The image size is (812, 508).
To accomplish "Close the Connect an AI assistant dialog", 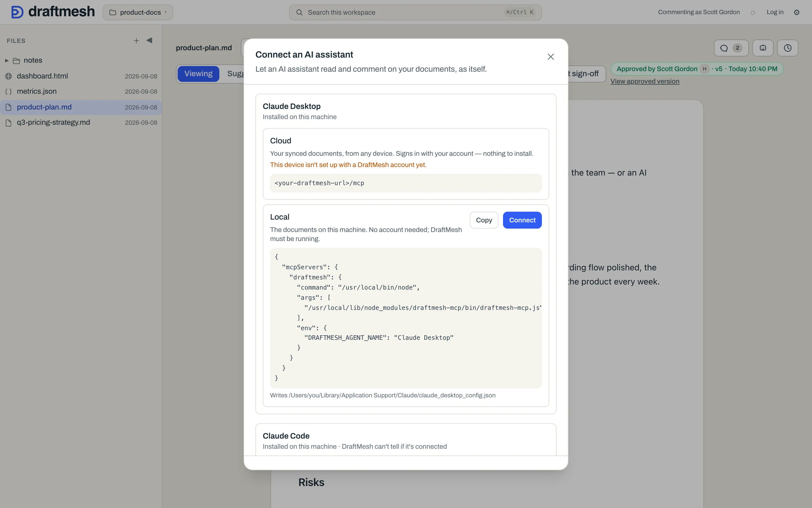I will click(x=551, y=57).
